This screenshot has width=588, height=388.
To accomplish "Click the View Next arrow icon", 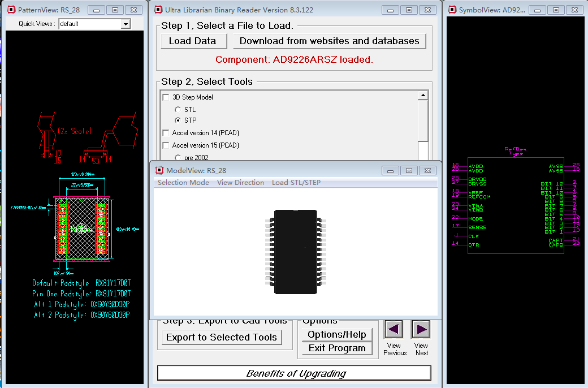I will [x=421, y=330].
